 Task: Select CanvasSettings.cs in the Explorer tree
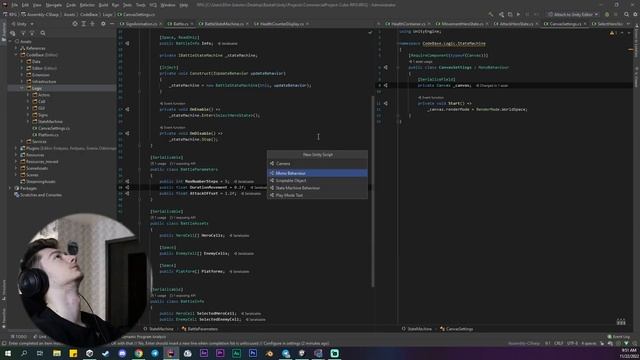51,128
